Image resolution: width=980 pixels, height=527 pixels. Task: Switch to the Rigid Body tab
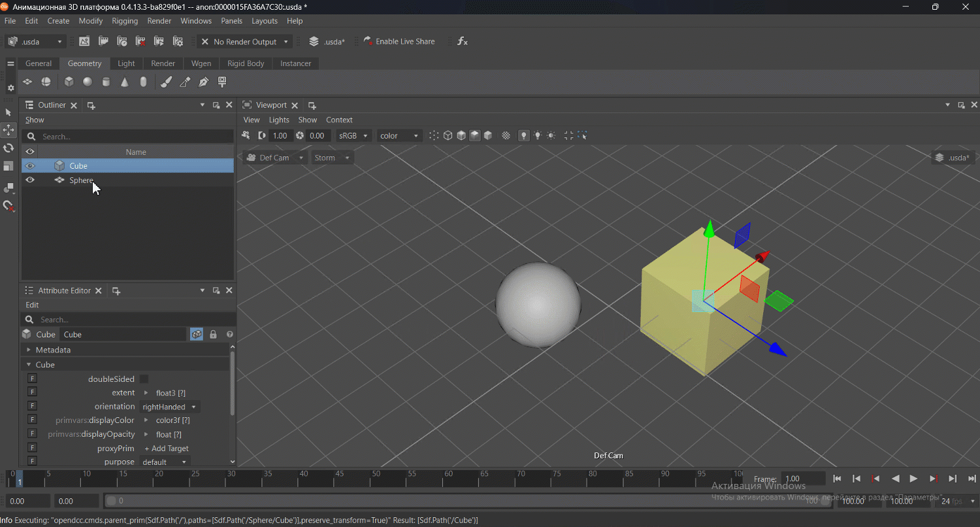246,63
